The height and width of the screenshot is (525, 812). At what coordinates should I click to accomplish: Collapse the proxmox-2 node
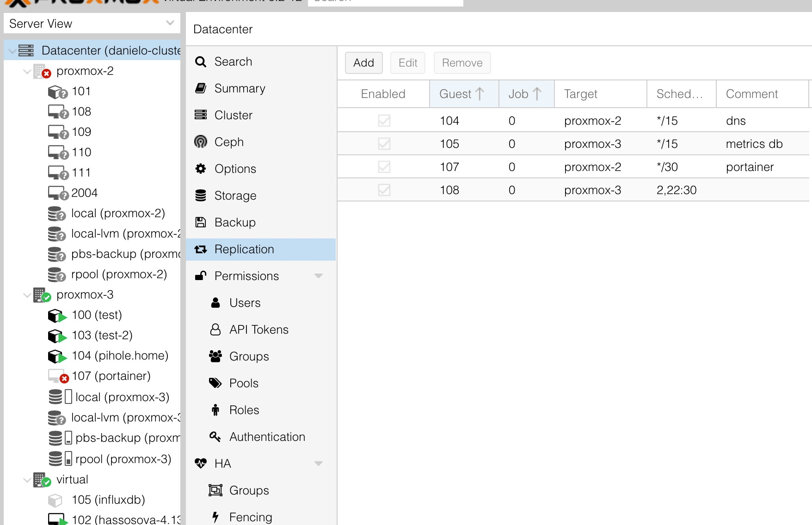coord(27,72)
